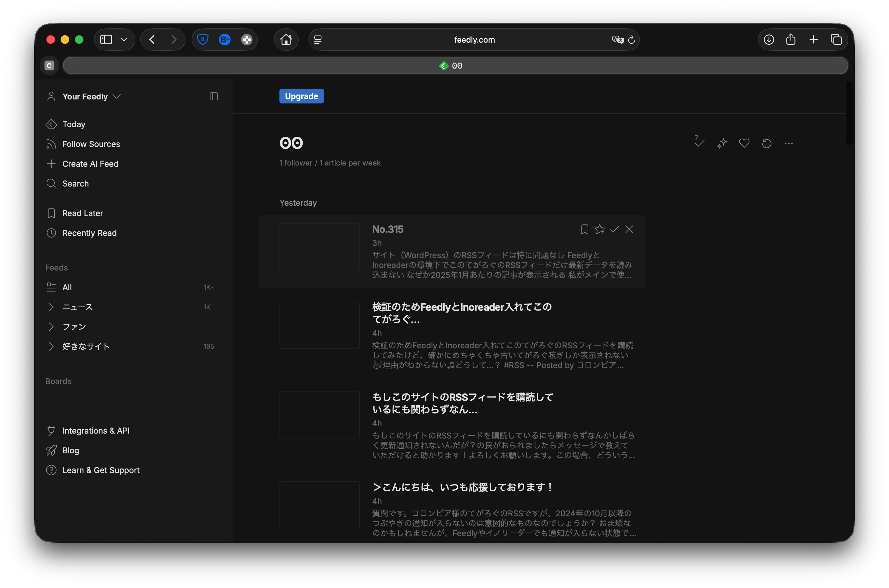The width and height of the screenshot is (889, 588).
Task: Open Learn & Get Support link
Action: tap(100, 470)
